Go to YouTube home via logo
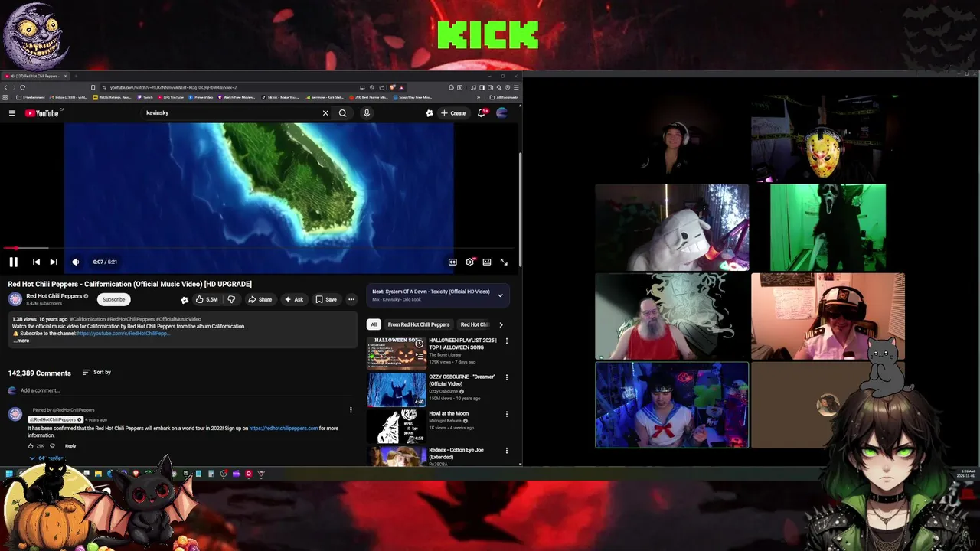Screen dimensions: 980x551 [x=42, y=113]
